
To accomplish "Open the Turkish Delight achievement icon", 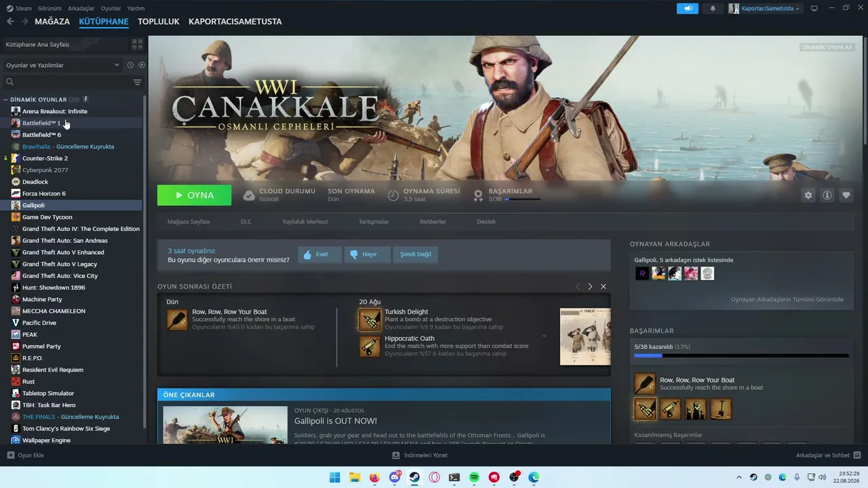I will pyautogui.click(x=370, y=320).
